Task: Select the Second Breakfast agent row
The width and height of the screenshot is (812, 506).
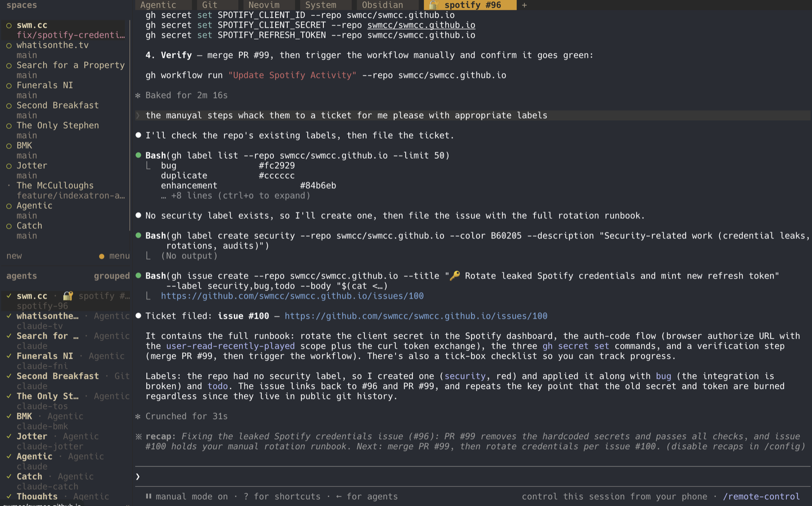Action: click(x=65, y=381)
